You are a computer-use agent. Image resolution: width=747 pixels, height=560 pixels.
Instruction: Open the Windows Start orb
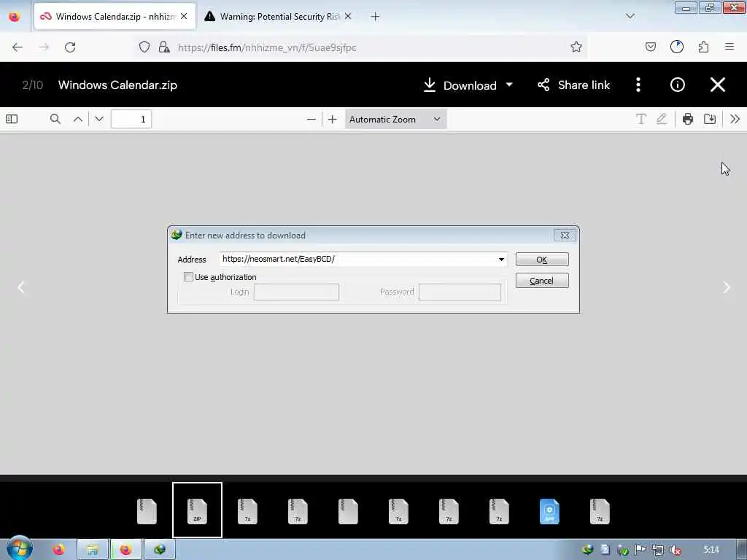click(x=19, y=548)
